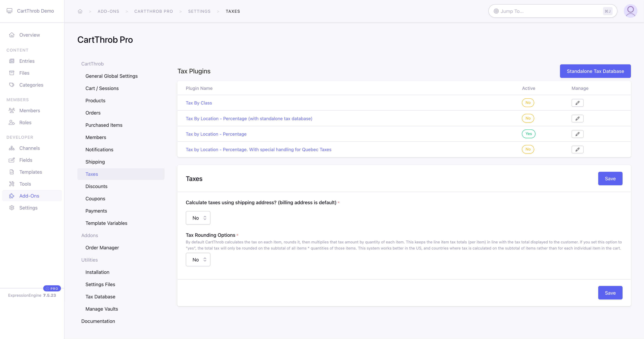Open shipping address tax calculation dropdown
The image size is (644, 339).
pyautogui.click(x=198, y=218)
